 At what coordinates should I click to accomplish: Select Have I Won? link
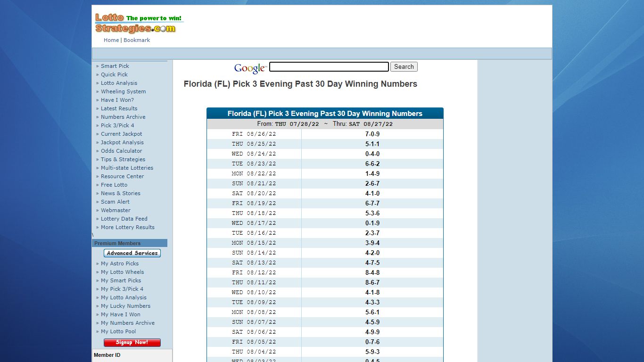[x=117, y=100]
